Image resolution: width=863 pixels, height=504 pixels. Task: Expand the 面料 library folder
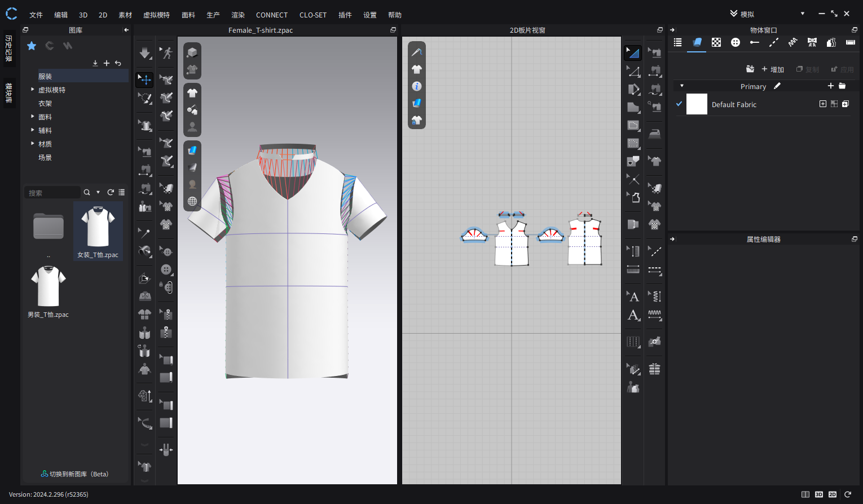(x=32, y=116)
